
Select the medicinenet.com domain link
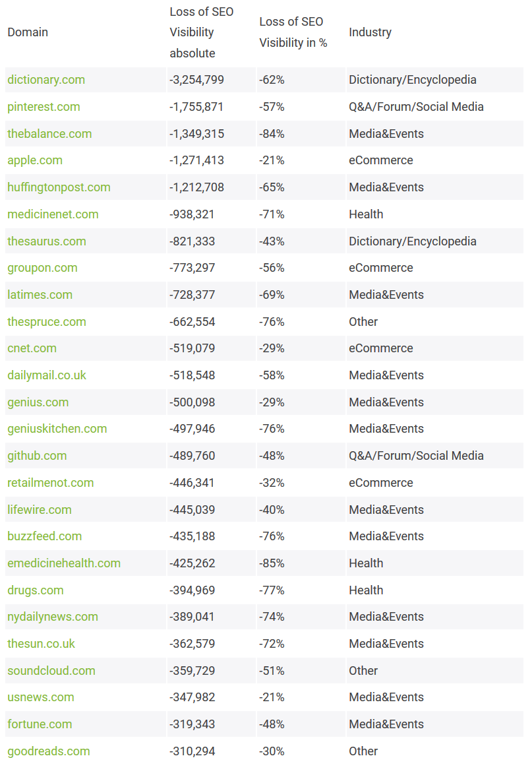pos(53,214)
